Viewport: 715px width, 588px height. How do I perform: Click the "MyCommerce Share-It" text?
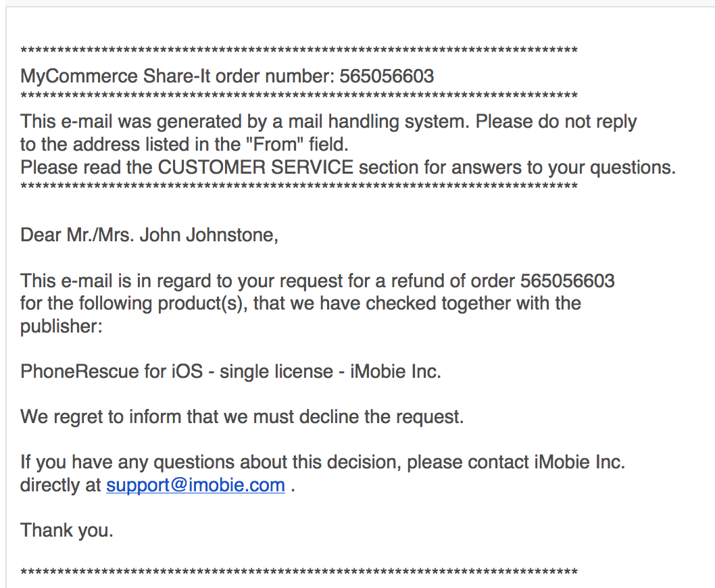click(x=100, y=76)
